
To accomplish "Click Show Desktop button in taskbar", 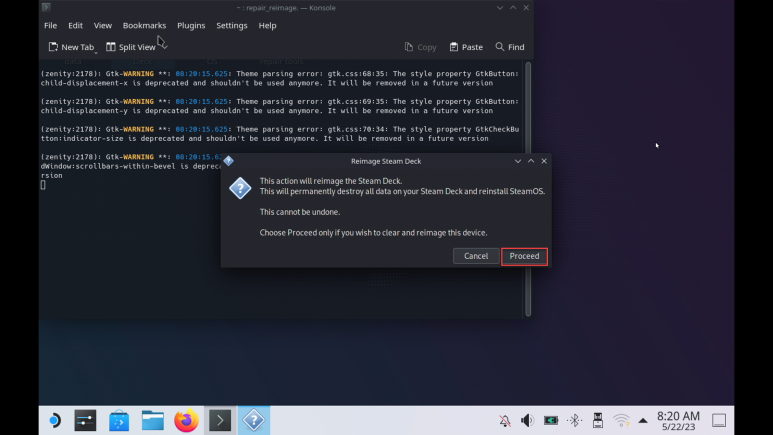I will point(719,421).
